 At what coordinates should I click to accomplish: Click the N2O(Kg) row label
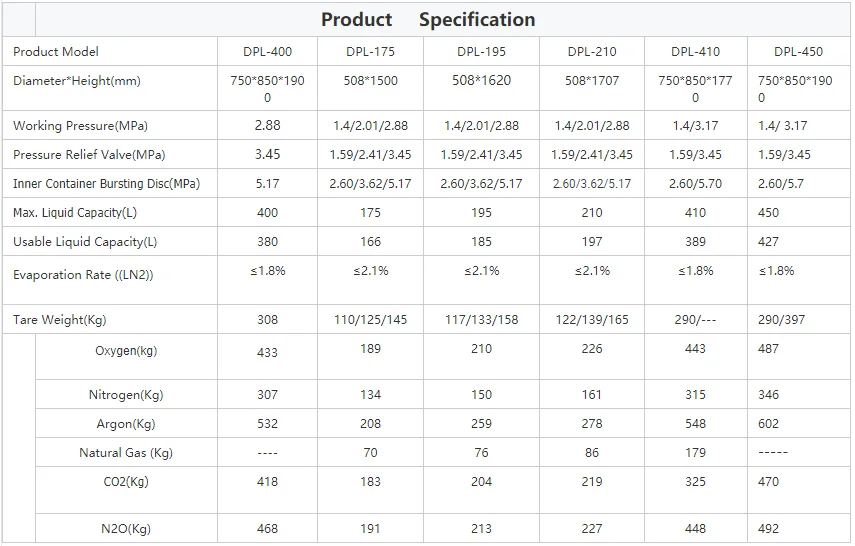coord(126,529)
